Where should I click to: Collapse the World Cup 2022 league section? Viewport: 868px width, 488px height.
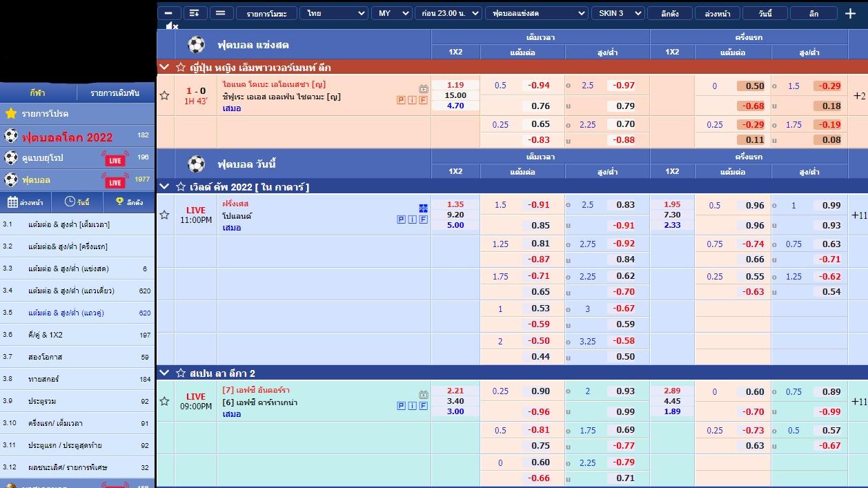[x=164, y=186]
